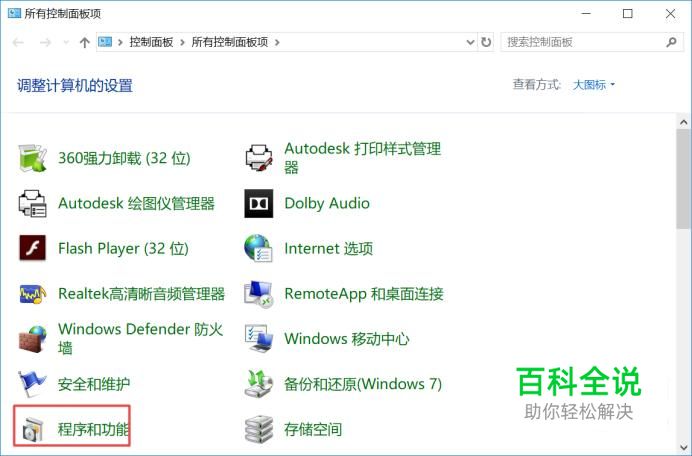Open Dolby Audio link
The width and height of the screenshot is (692, 456).
click(327, 204)
